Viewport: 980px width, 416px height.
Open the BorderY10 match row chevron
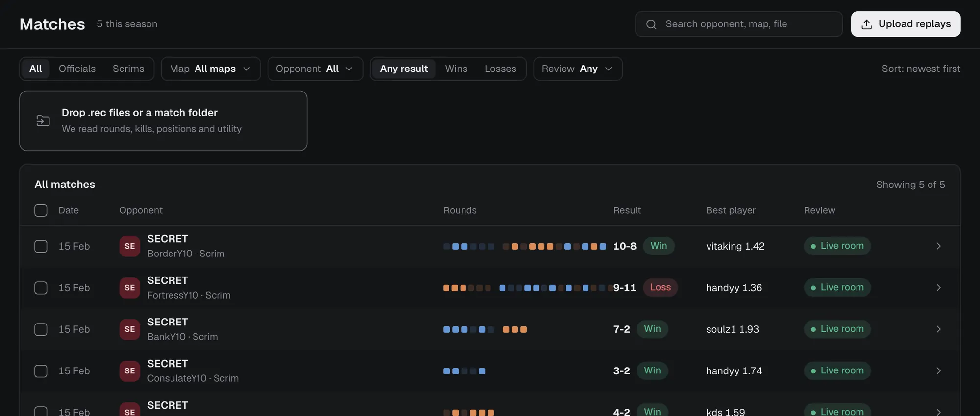pos(938,246)
